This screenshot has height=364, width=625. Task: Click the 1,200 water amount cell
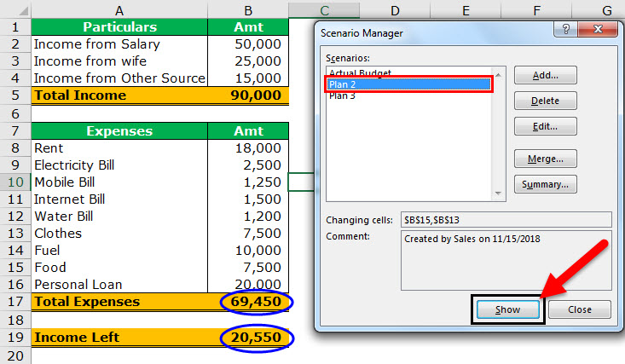pos(248,216)
